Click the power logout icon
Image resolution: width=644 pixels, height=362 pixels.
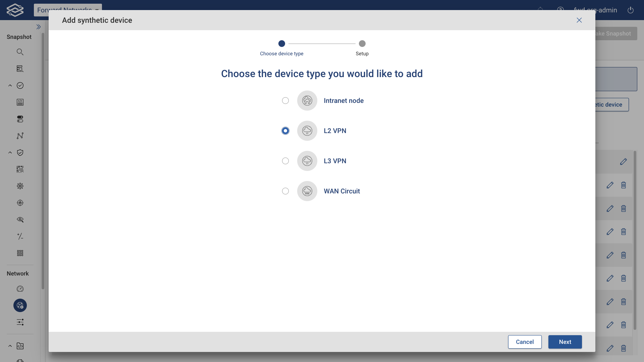pos(630,10)
